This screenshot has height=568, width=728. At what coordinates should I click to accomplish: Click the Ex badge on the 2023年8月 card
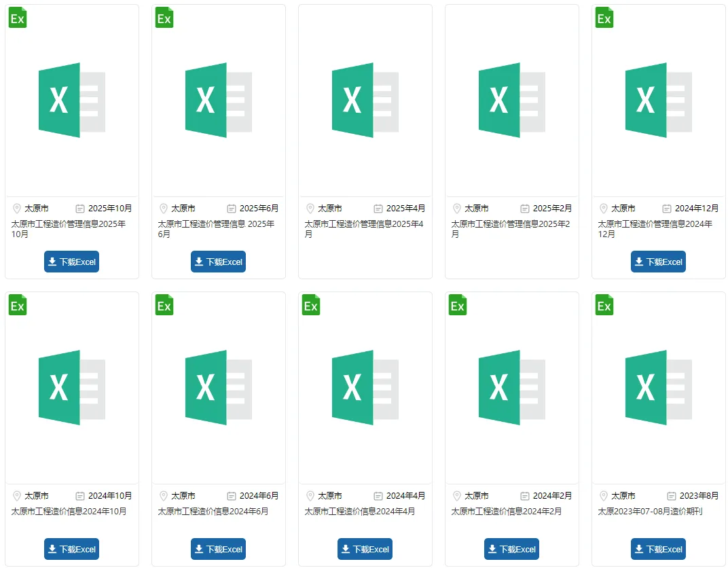(604, 305)
